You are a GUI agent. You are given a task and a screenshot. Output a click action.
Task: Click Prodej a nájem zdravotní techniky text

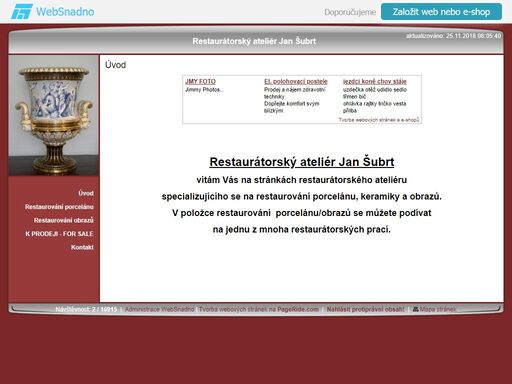click(295, 93)
